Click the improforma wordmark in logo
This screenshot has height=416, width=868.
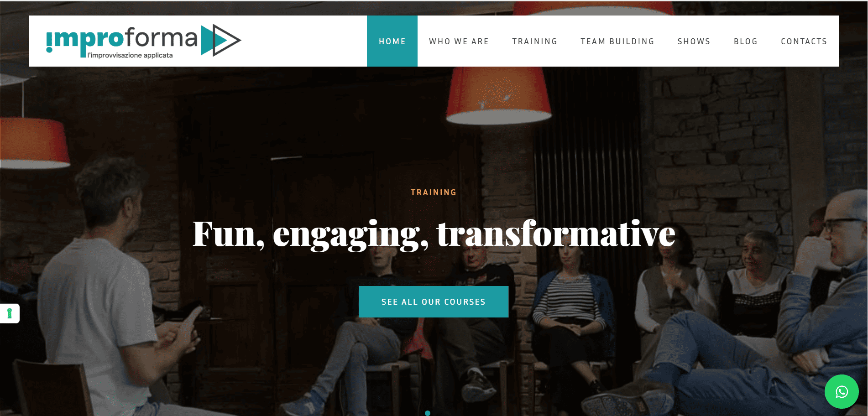click(x=122, y=39)
